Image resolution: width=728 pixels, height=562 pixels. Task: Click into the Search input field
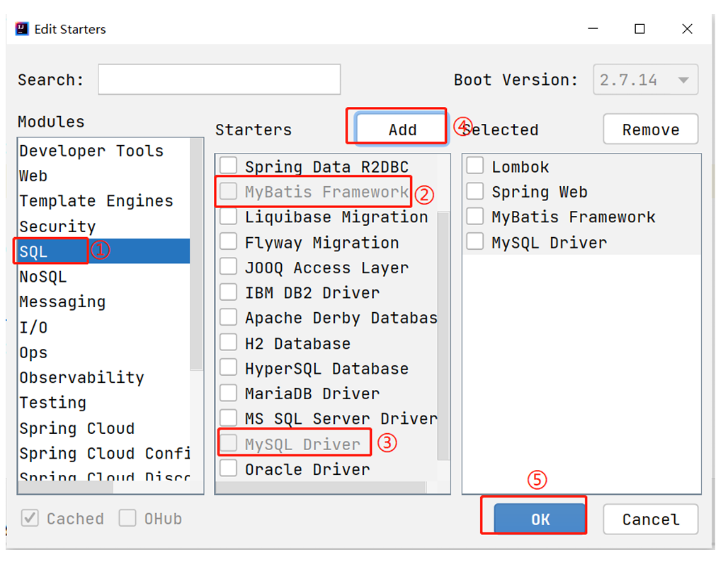point(219,79)
